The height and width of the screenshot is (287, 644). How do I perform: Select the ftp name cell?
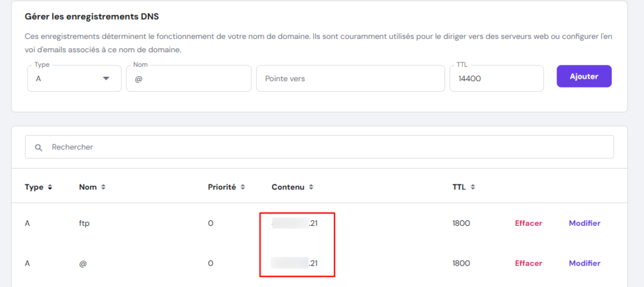[84, 223]
